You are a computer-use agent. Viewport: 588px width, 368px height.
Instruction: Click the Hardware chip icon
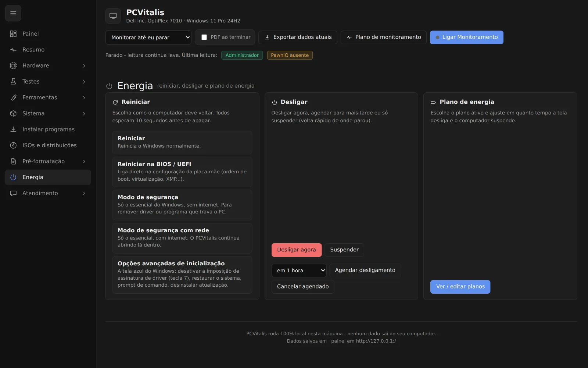pyautogui.click(x=13, y=66)
